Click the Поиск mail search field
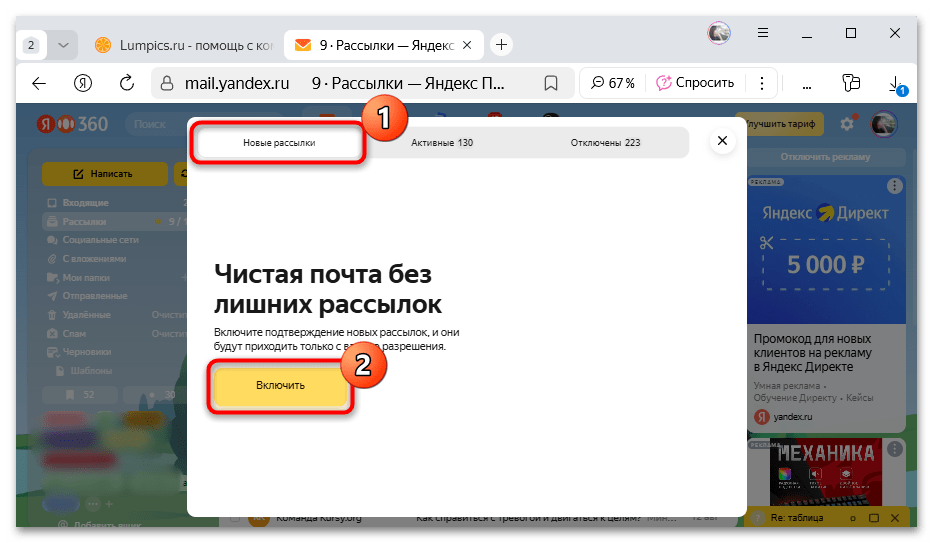Image resolution: width=933 pixels, height=543 pixels. (156, 124)
